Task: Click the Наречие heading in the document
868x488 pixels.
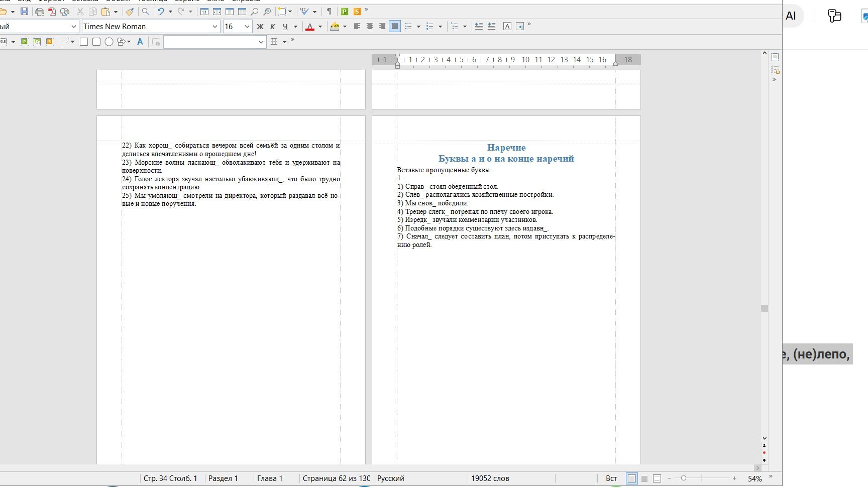Action: [x=506, y=148]
